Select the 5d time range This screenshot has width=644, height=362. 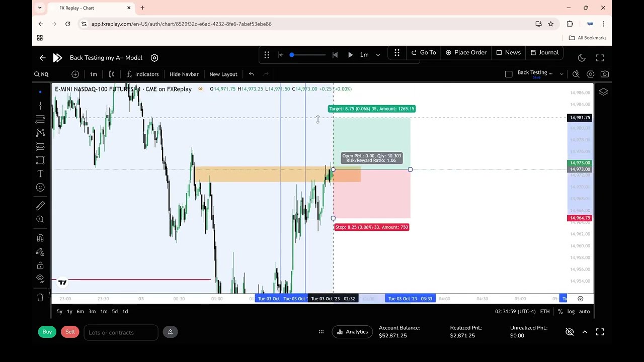click(115, 312)
